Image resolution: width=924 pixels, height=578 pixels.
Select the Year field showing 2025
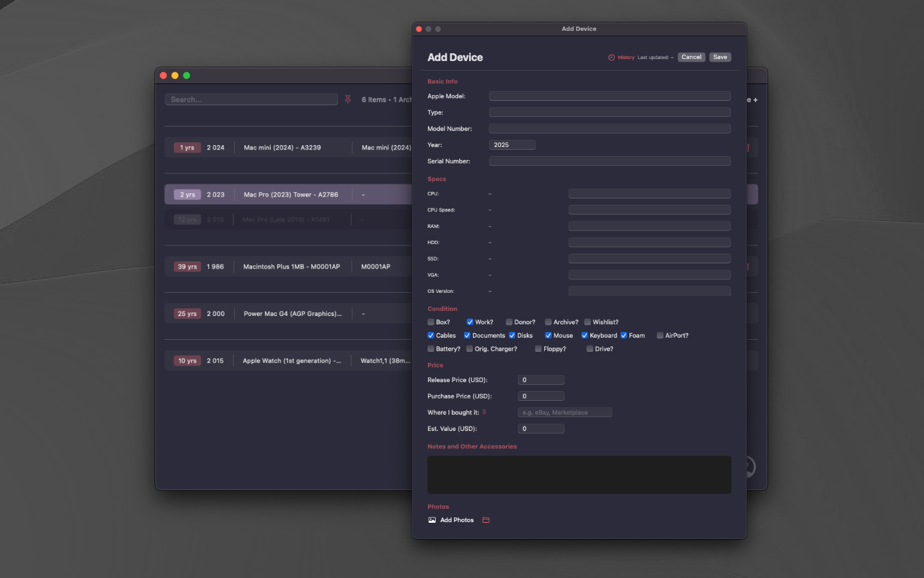[x=512, y=145]
